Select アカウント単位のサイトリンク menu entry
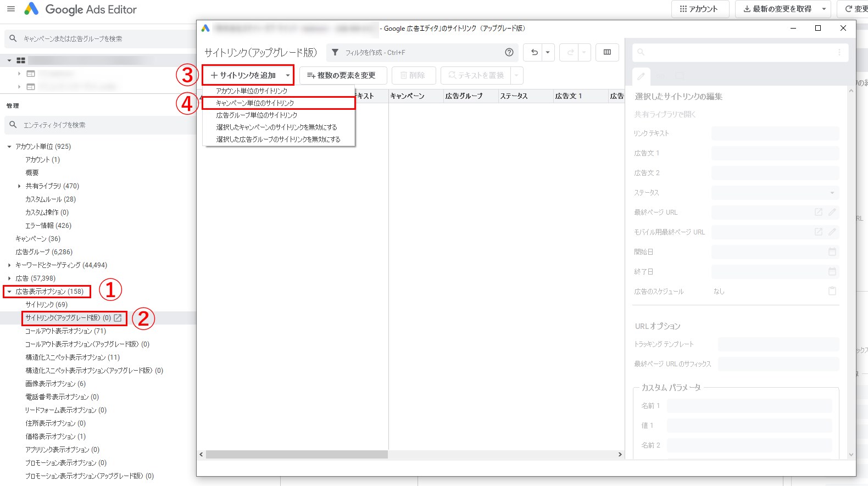Screen dimensions: 868x486 point(252,91)
